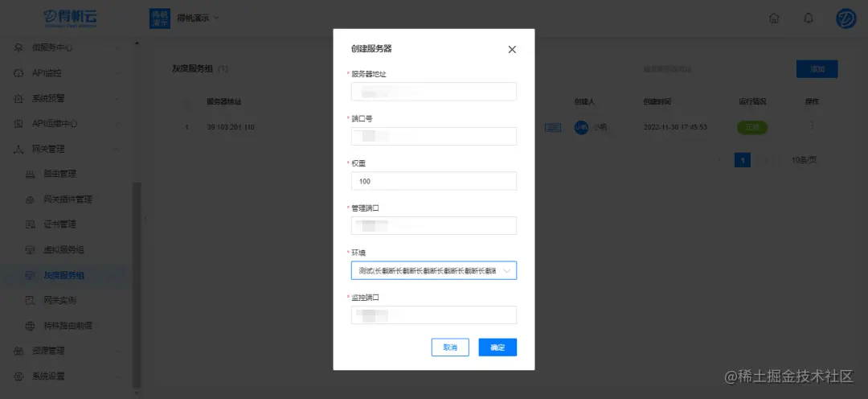Click the 资源管理 sidebar icon
The height and width of the screenshot is (399, 868).
[x=18, y=351]
